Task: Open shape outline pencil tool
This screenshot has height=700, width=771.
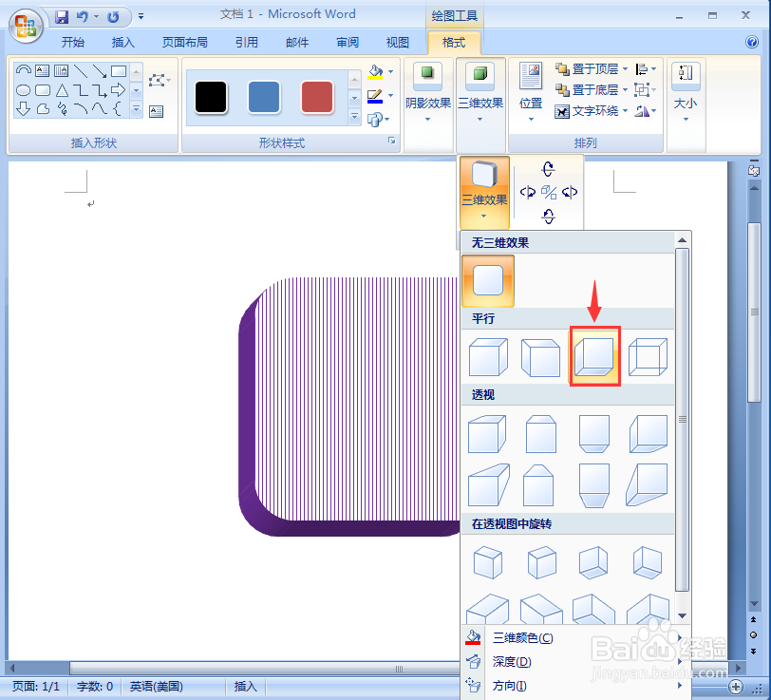Action: (375, 95)
